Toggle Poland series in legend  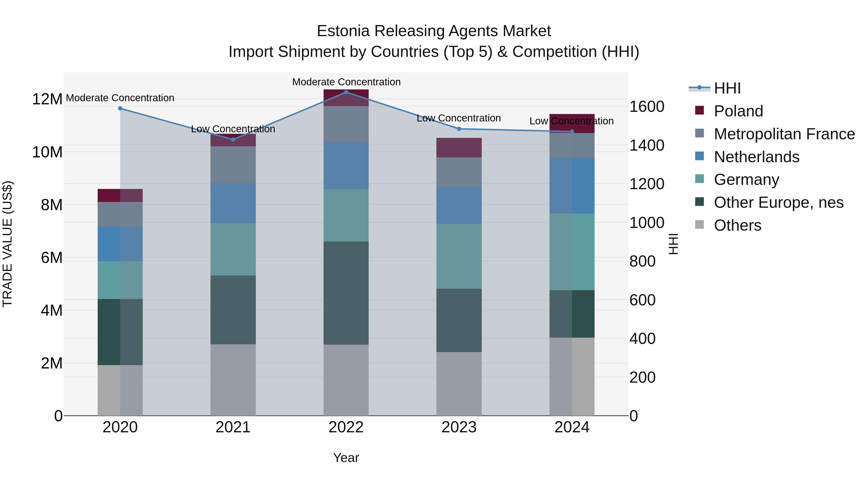[729, 111]
